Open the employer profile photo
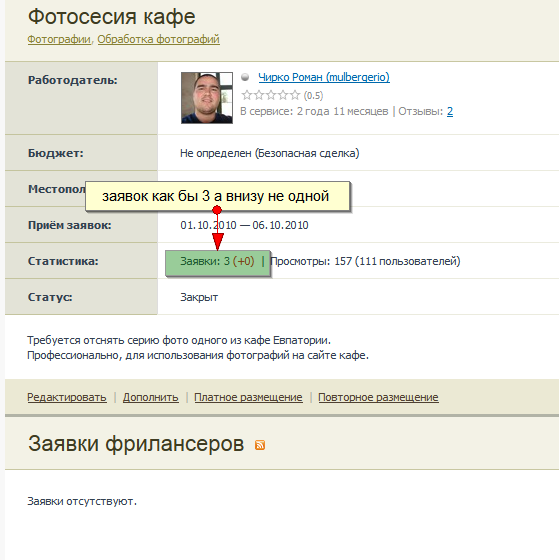559x560 pixels. pyautogui.click(x=207, y=98)
